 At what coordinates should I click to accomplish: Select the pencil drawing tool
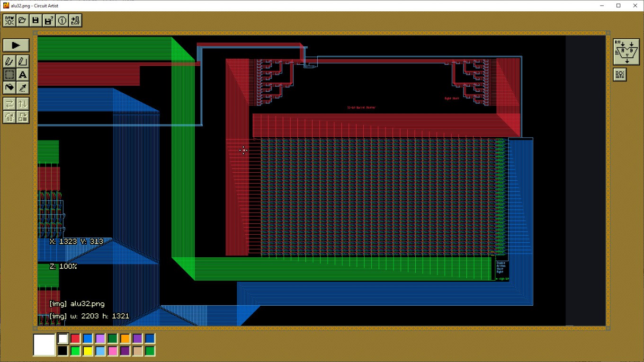coord(9,62)
